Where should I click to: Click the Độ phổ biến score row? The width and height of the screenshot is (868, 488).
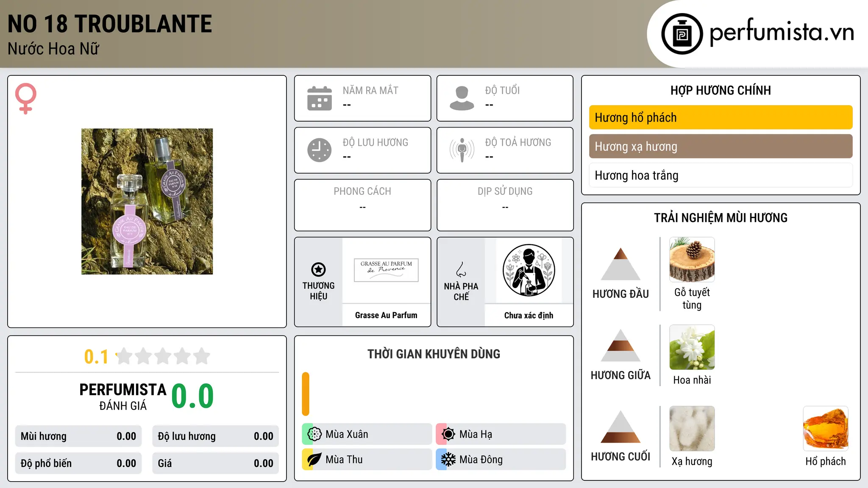click(x=78, y=463)
